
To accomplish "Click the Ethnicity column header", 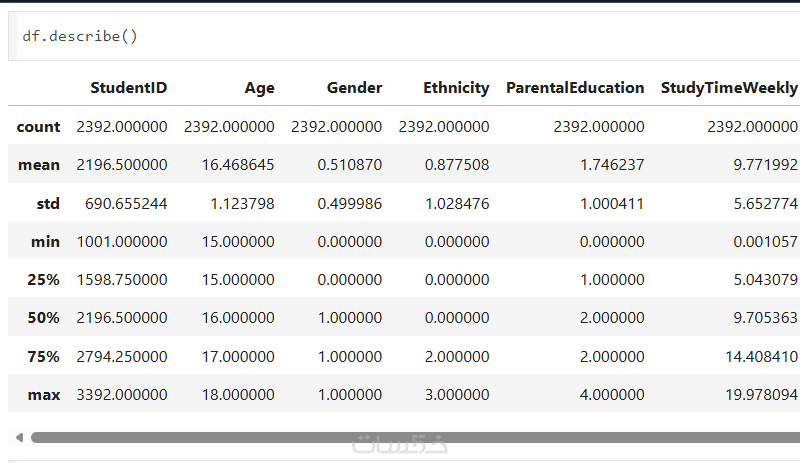I will [456, 88].
